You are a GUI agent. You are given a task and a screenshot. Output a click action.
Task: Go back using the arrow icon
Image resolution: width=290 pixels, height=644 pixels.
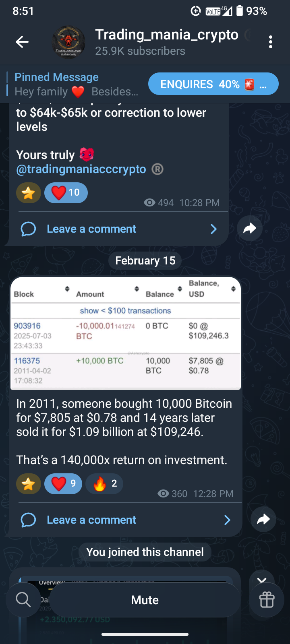(22, 41)
